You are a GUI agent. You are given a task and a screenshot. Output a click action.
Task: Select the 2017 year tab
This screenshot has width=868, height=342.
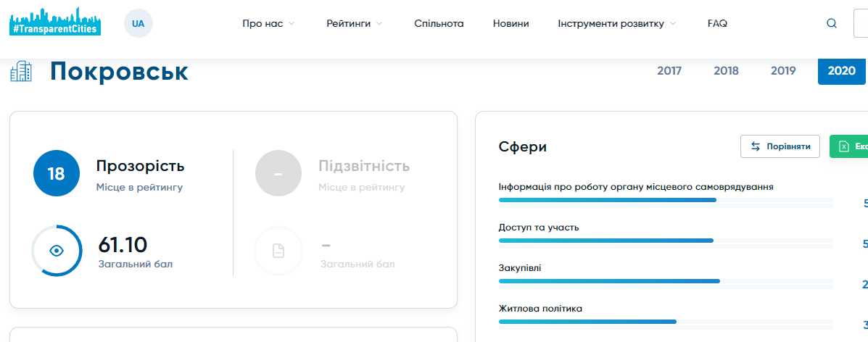669,71
